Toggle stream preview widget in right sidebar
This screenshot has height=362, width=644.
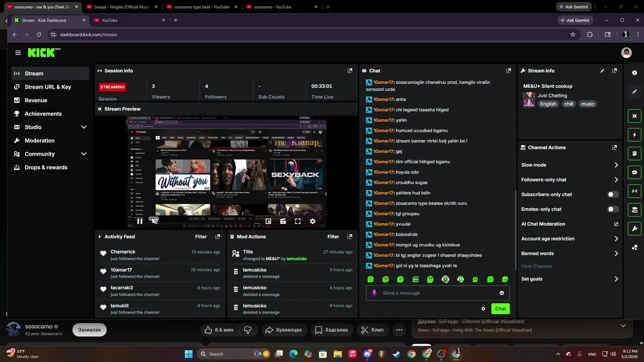(x=634, y=116)
